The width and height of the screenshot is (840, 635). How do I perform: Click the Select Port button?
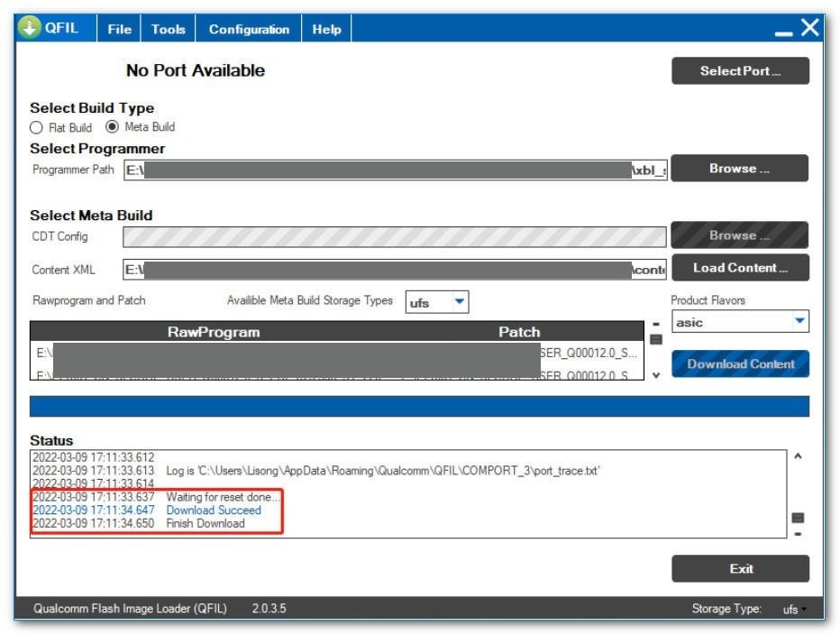pyautogui.click(x=740, y=70)
